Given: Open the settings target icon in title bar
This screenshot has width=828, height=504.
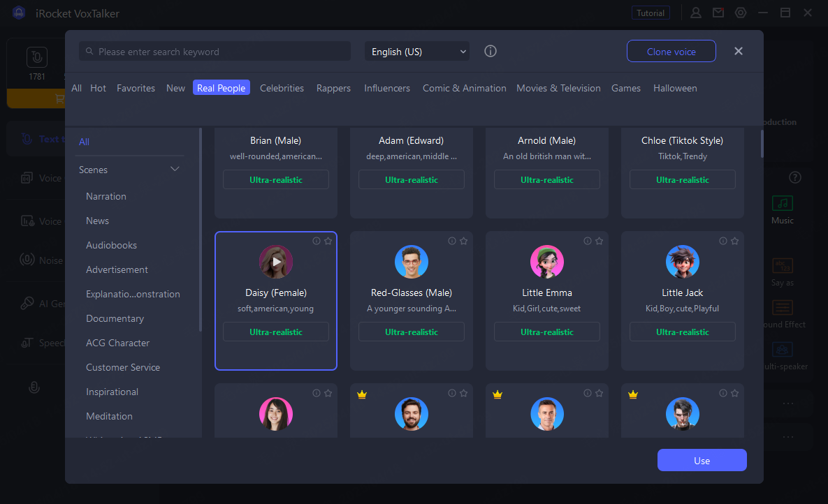Looking at the screenshot, I should pyautogui.click(x=741, y=13).
